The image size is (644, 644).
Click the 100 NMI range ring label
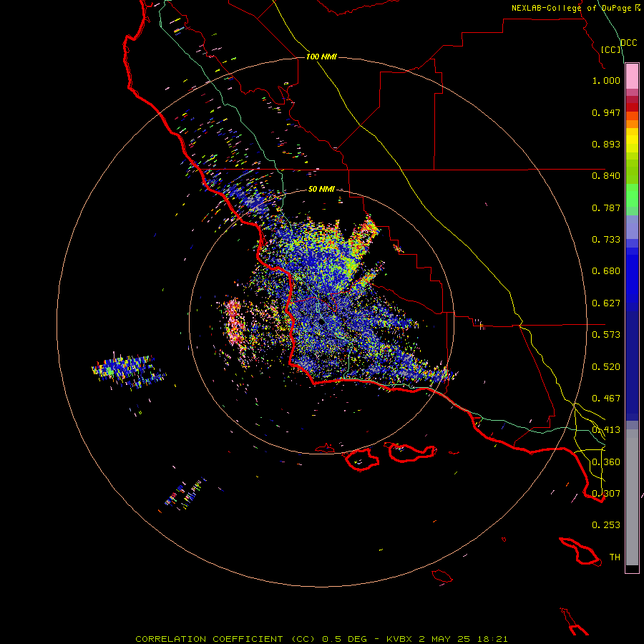321,57
